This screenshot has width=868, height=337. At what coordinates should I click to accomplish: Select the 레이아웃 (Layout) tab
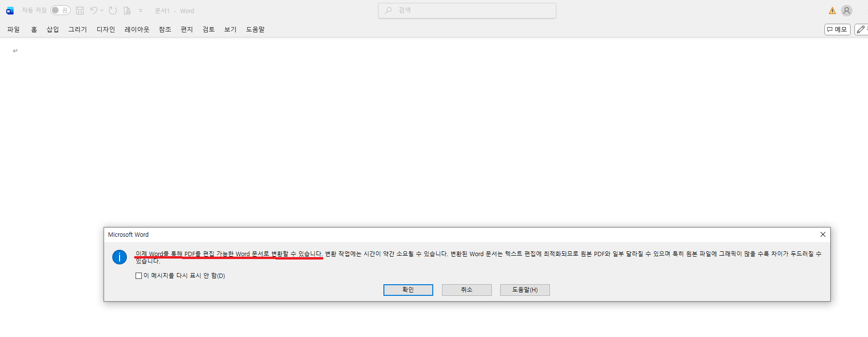click(137, 30)
